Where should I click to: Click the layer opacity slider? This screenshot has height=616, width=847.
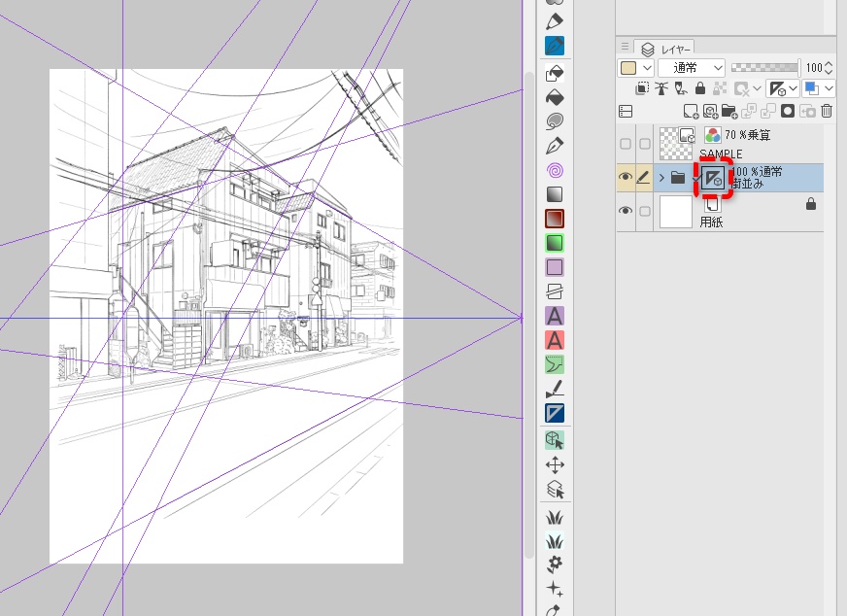tap(765, 68)
